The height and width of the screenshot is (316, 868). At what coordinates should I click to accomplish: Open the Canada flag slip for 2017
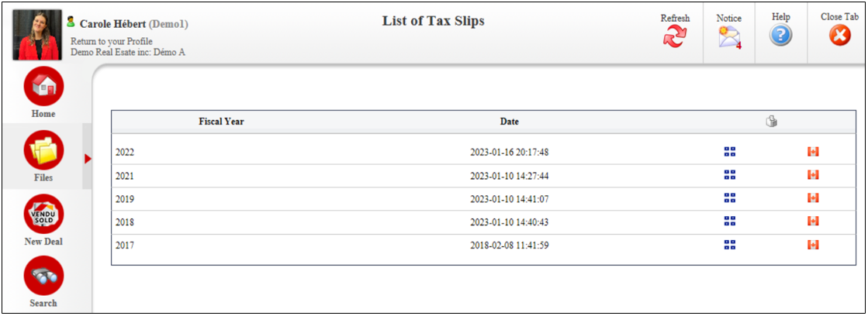click(x=813, y=245)
